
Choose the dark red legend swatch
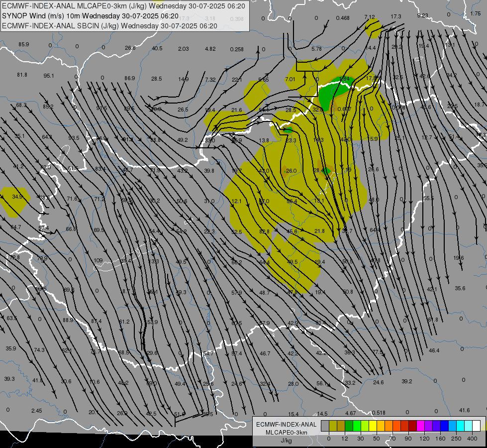coord(412,426)
